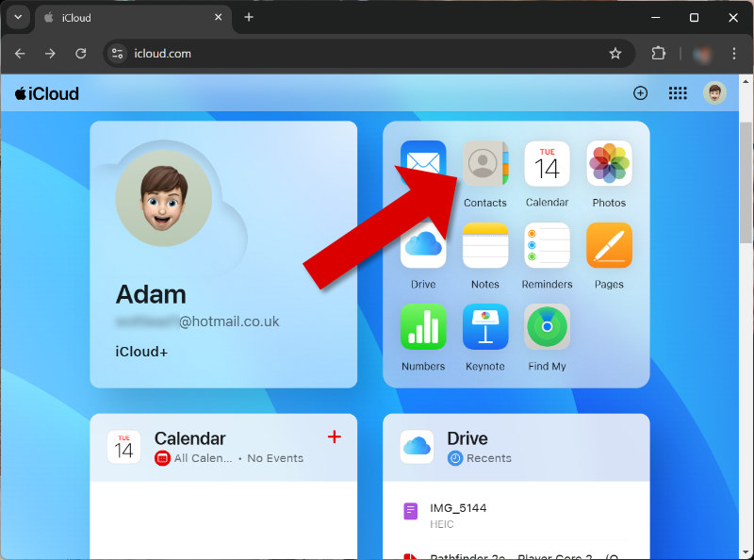Viewport: 754px width, 560px height.
Task: Click the hotmail.co.uk email address
Action: point(197,321)
